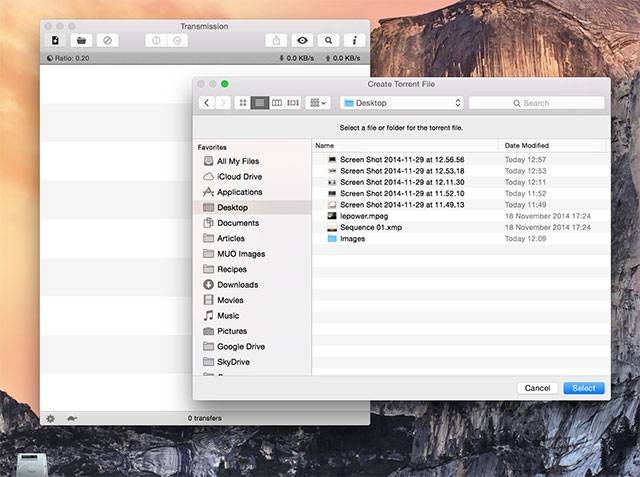Switch file dialog to cover flow view
The image size is (640, 477).
[294, 103]
